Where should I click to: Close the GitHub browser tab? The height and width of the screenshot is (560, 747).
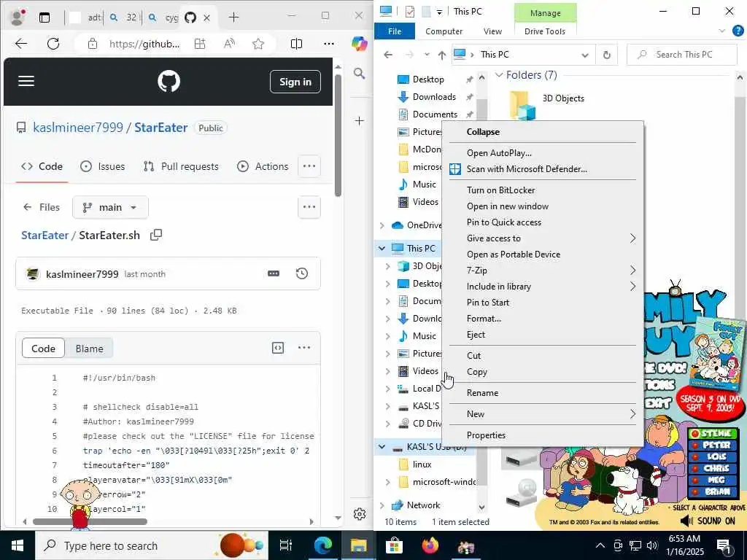(x=206, y=17)
